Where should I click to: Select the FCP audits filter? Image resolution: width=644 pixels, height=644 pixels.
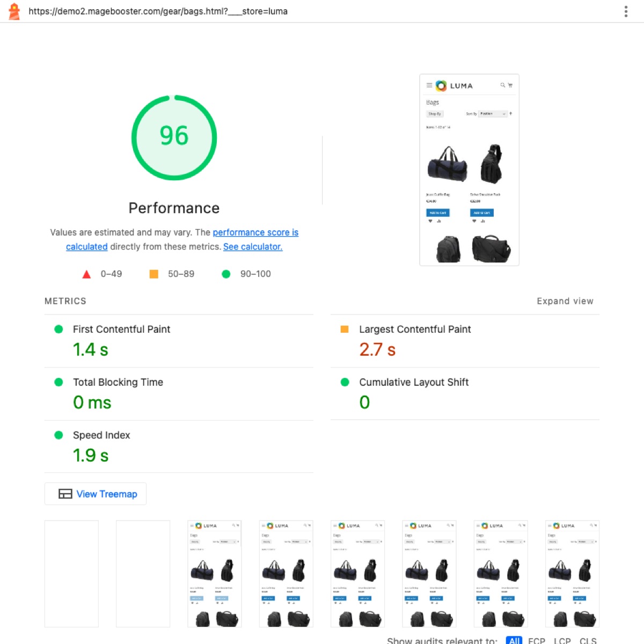537,640
